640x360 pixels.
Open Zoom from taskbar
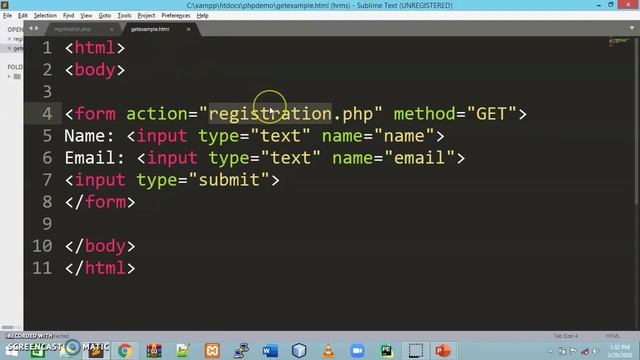pos(357,351)
